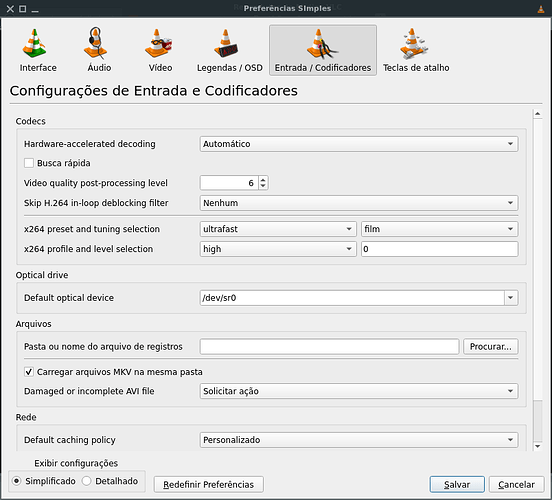Click the Salvar button
This screenshot has width=552, height=500.
(x=457, y=485)
